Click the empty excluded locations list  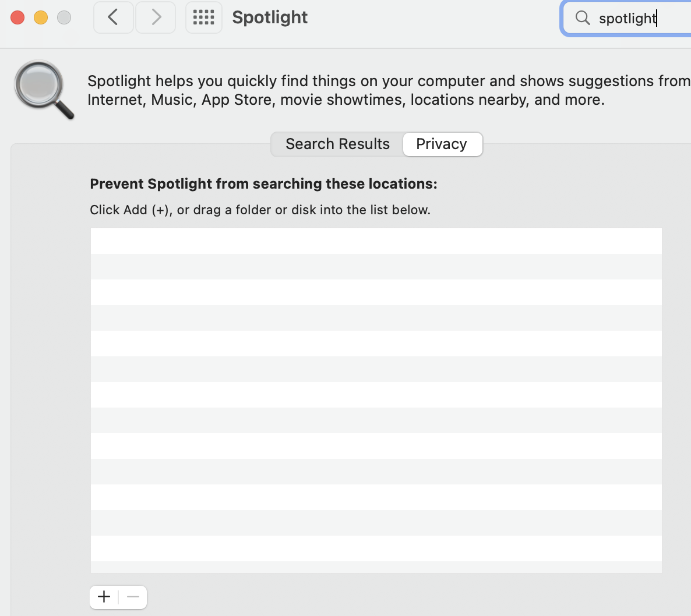point(376,400)
